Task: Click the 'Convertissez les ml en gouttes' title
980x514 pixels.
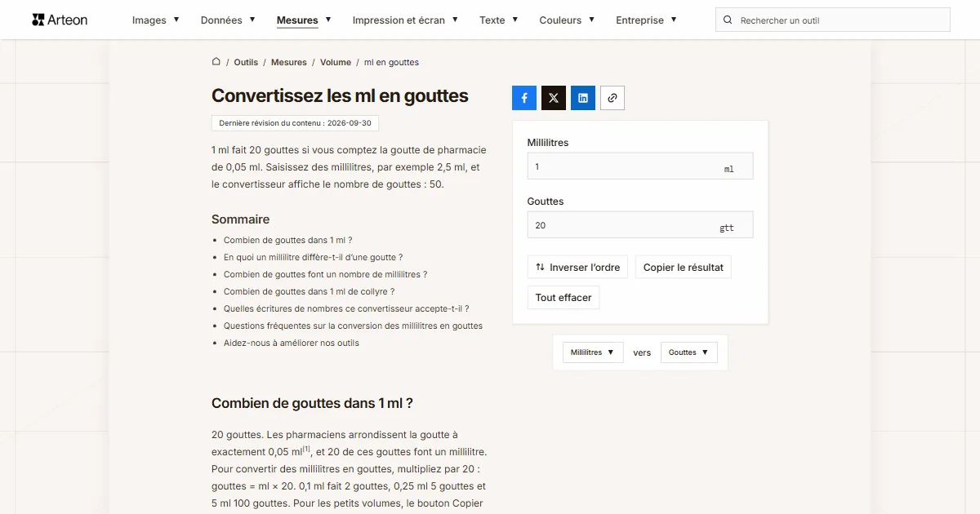Action: click(x=340, y=95)
